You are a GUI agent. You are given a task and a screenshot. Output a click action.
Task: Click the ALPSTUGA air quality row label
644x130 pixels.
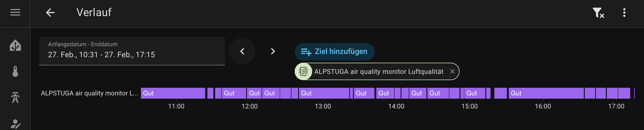click(89, 93)
